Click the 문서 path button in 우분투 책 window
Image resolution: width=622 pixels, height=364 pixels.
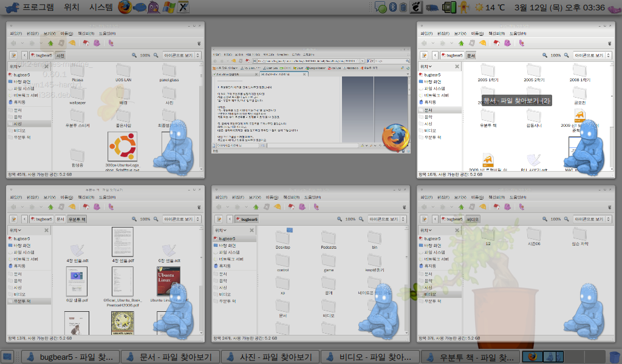point(60,219)
